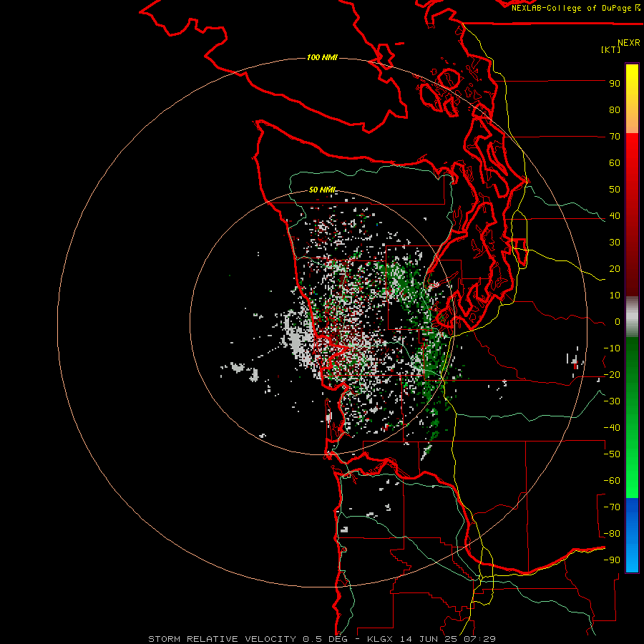The image size is (644, 644).
Task: Click the -10 value on velocity scale
Action: (612, 348)
